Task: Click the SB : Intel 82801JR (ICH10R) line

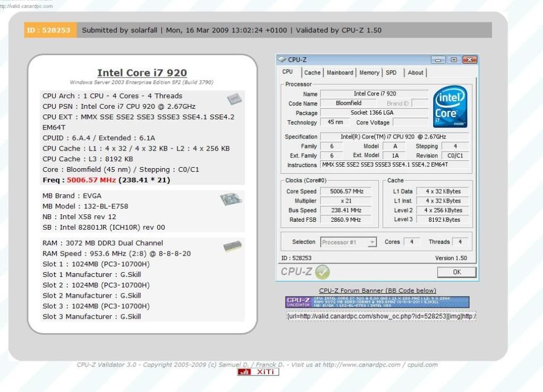Action: pos(104,228)
